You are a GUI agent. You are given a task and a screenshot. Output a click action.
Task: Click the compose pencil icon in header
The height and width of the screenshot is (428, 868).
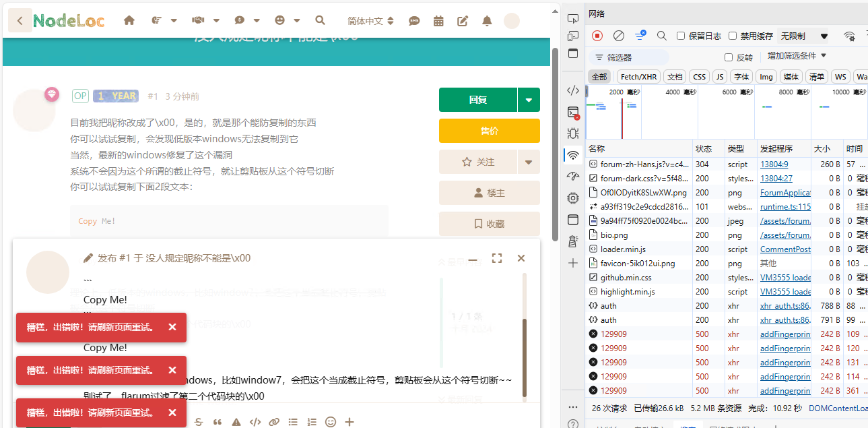(x=463, y=21)
